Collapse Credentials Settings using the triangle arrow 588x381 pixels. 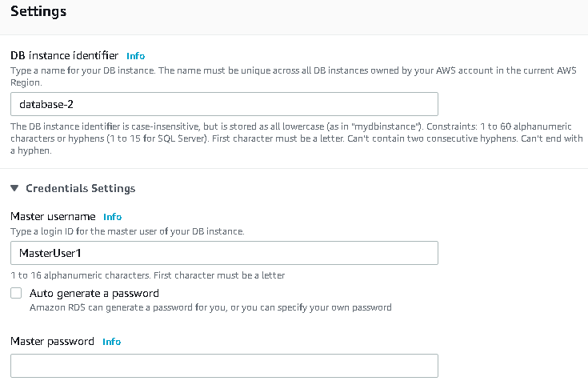14,189
